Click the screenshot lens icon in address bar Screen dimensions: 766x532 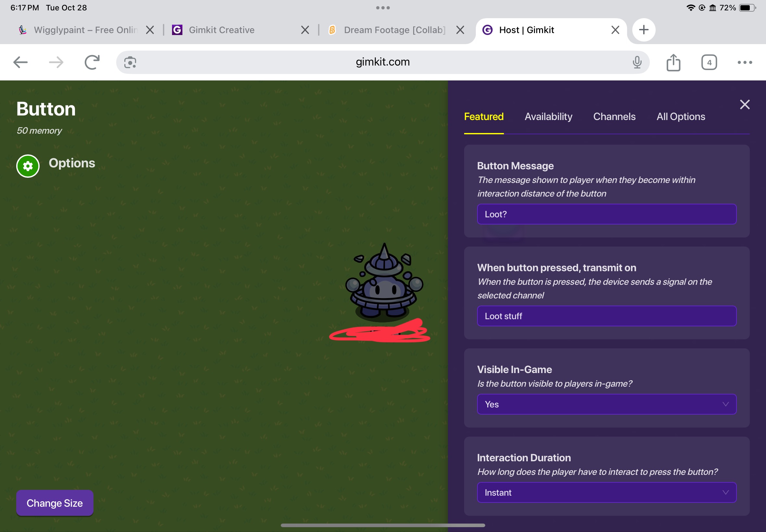130,62
